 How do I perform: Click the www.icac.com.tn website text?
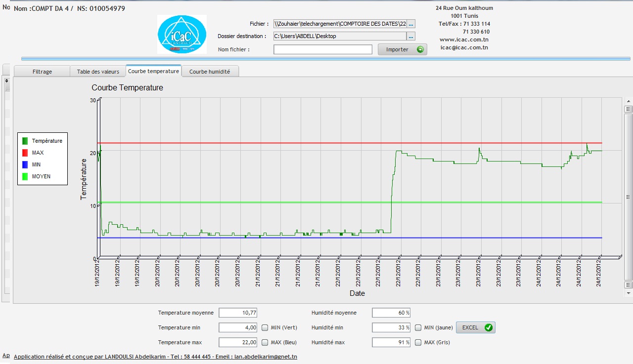(x=464, y=40)
